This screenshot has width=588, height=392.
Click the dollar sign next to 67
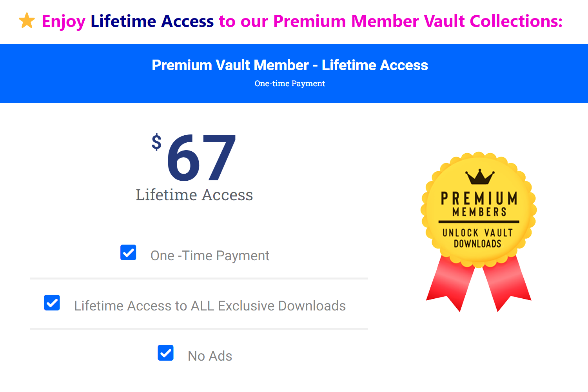coord(156,142)
